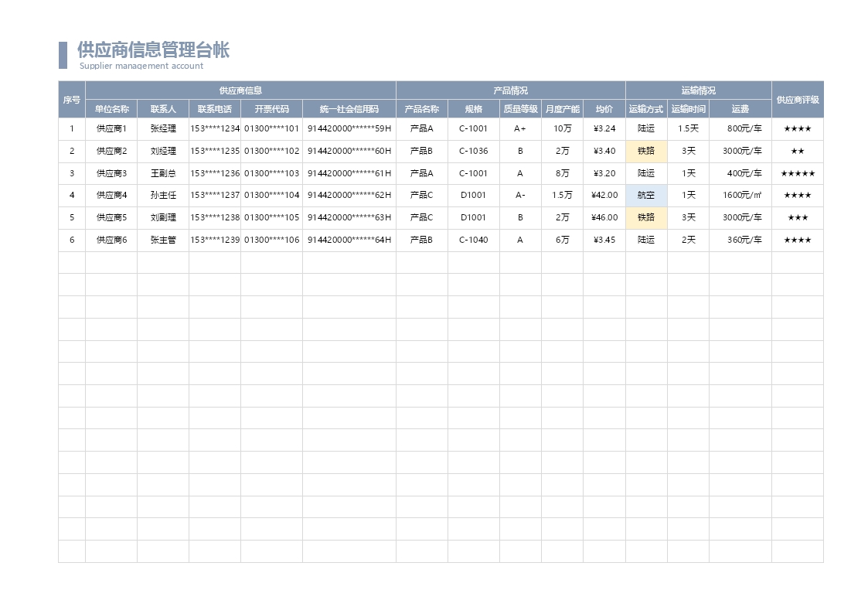Screen dimensions: 868x614
Task: Select spec cell C-1040
Action: tap(474, 240)
